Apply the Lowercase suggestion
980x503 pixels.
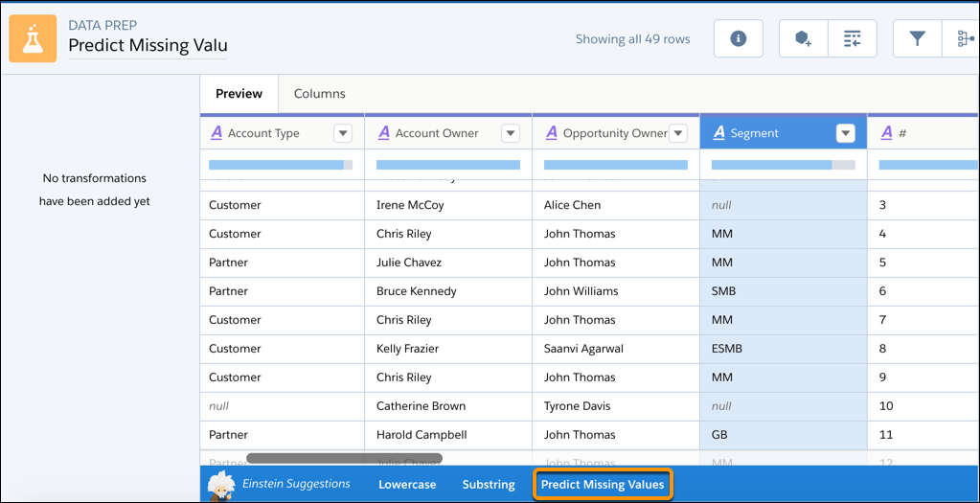[x=407, y=484]
